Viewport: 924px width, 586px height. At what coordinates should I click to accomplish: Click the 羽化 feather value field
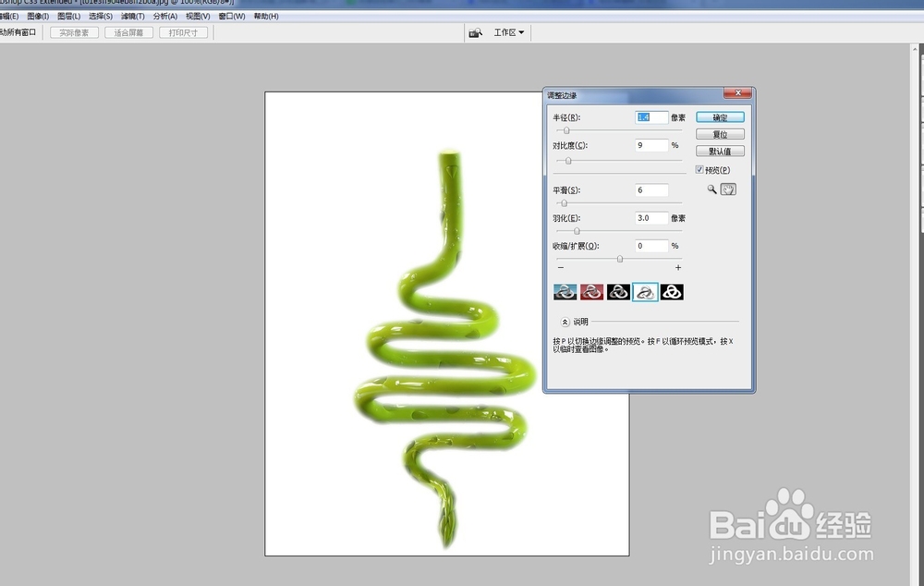pyautogui.click(x=651, y=217)
